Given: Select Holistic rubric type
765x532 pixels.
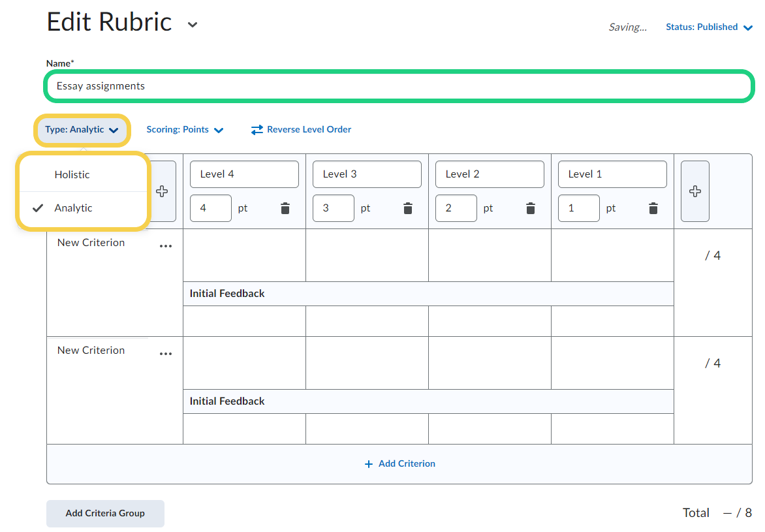Looking at the screenshot, I should pyautogui.click(x=72, y=175).
